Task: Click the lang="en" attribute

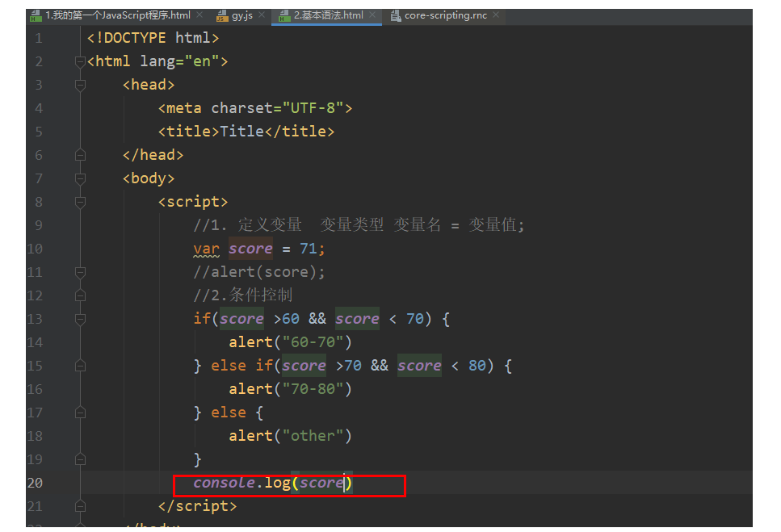Action: tap(180, 61)
